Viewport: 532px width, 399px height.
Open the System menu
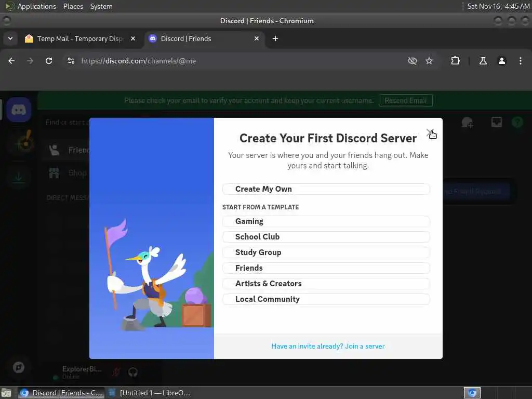pos(101,6)
